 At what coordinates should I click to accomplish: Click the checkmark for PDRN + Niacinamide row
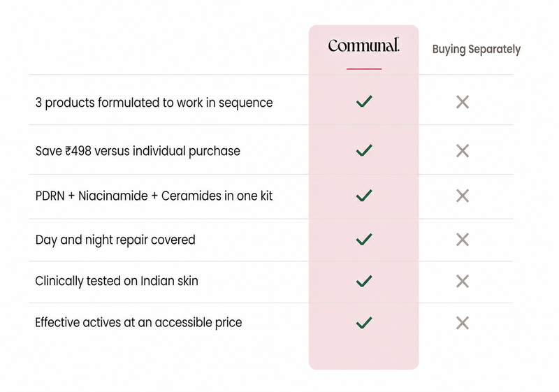click(x=364, y=195)
